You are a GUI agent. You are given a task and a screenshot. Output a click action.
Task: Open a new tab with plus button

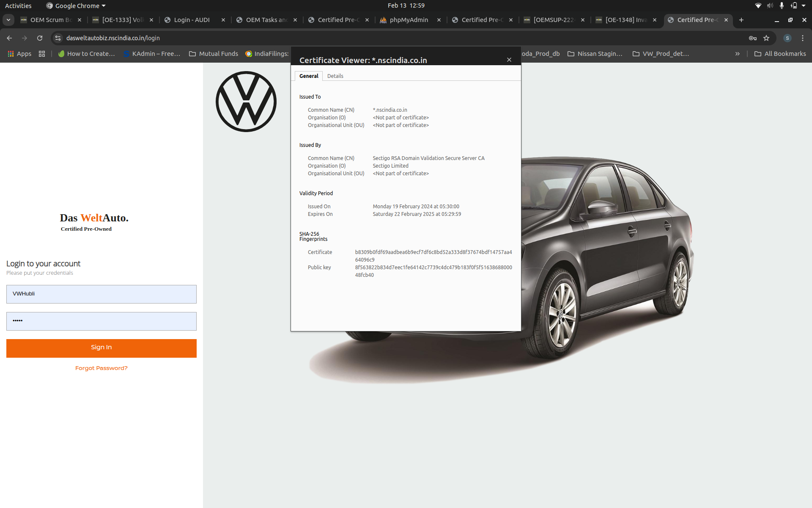point(741,20)
